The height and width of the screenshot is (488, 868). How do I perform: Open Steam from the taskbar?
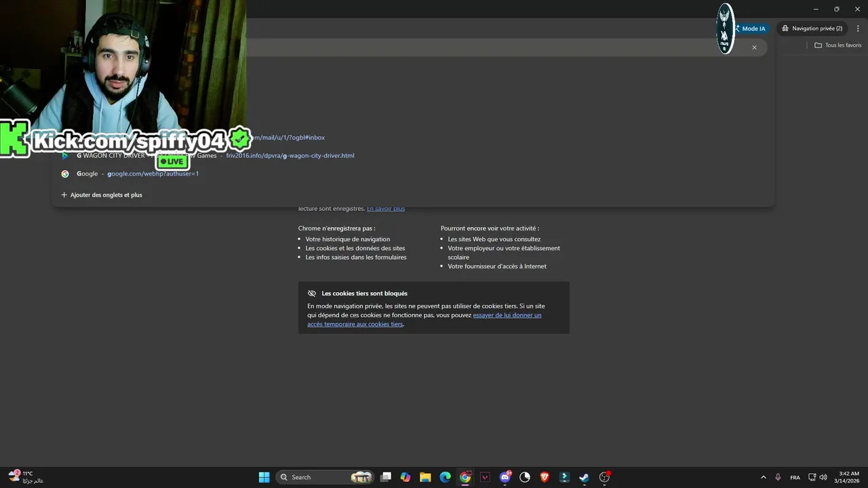pos(584,477)
